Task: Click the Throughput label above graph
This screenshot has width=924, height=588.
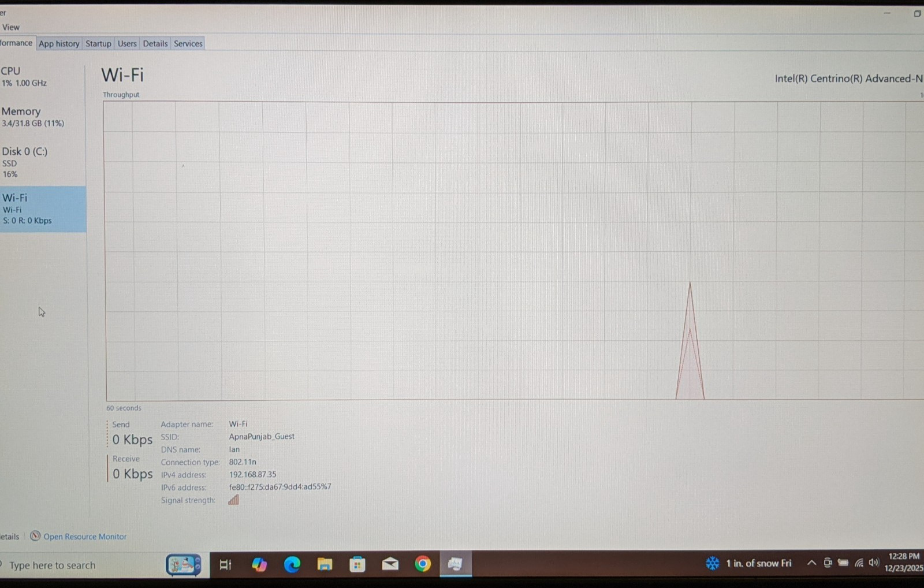Action: 121,95
